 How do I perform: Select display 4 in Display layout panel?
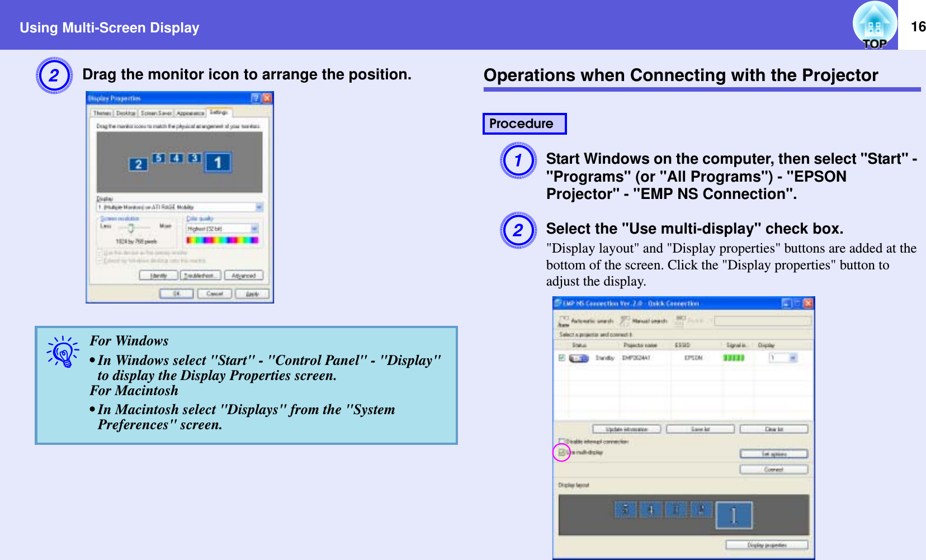click(650, 509)
